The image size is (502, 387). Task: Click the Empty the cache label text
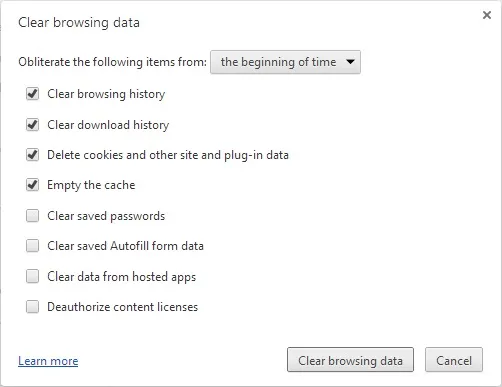(x=91, y=185)
